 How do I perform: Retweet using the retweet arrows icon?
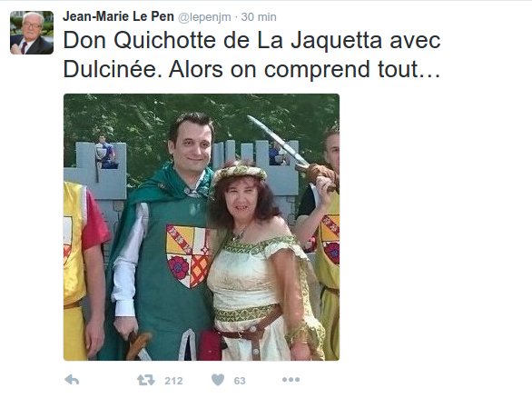146,380
